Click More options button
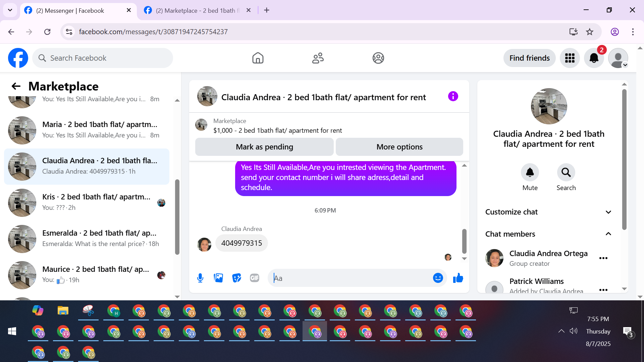The width and height of the screenshot is (644, 362). point(399,147)
